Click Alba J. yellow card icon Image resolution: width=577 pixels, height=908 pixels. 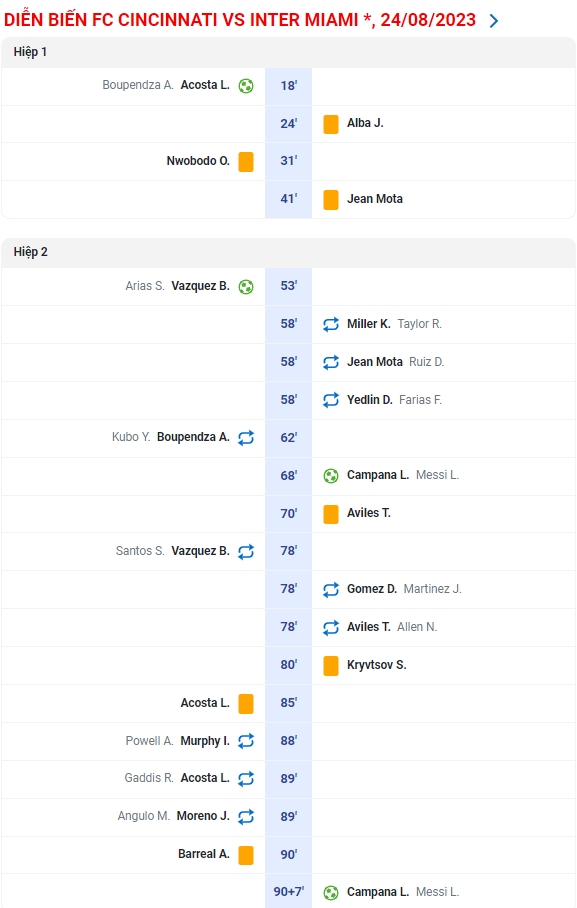331,124
